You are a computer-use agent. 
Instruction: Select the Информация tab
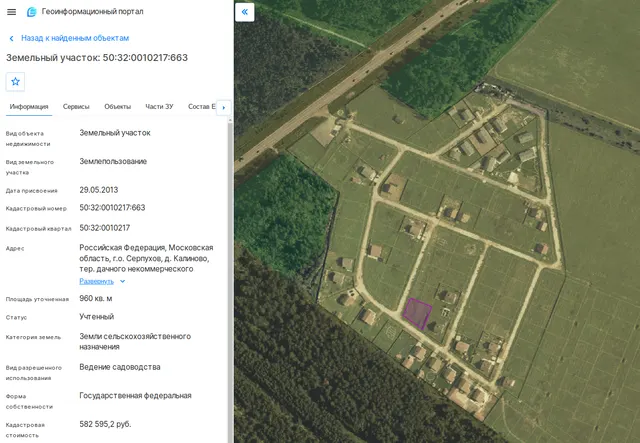coord(29,107)
